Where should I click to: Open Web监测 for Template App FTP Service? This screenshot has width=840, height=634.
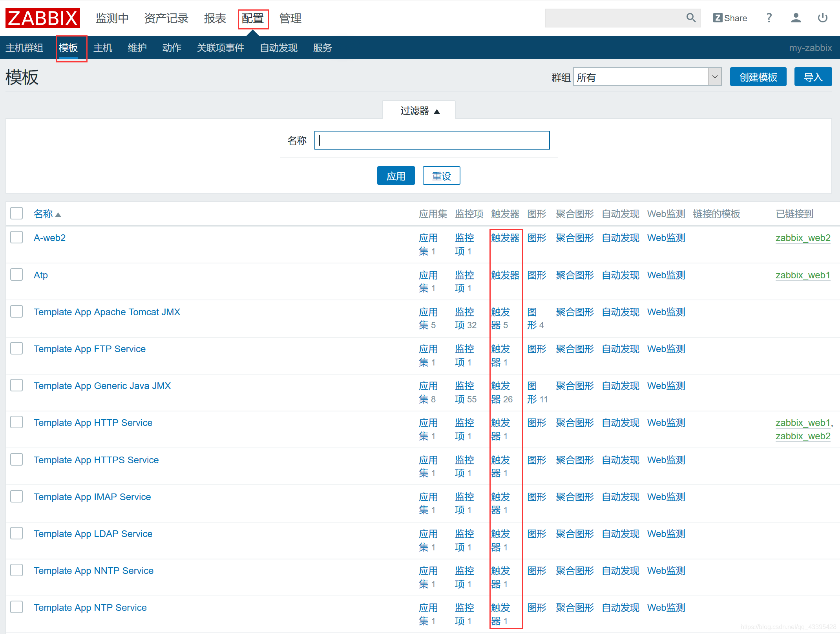666,349
